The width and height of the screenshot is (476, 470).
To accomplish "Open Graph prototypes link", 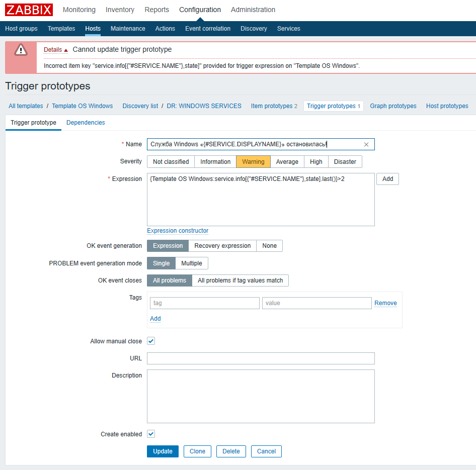I will [393, 106].
